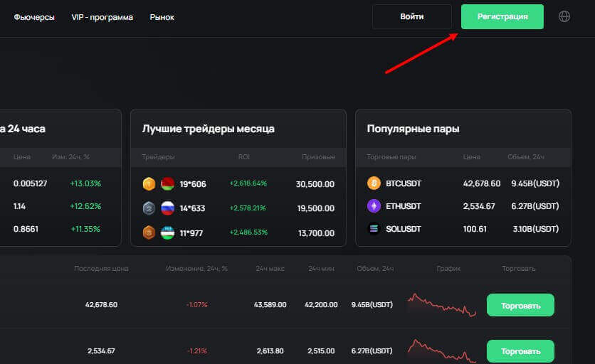Open the Фьючерсы menu item

coord(34,17)
